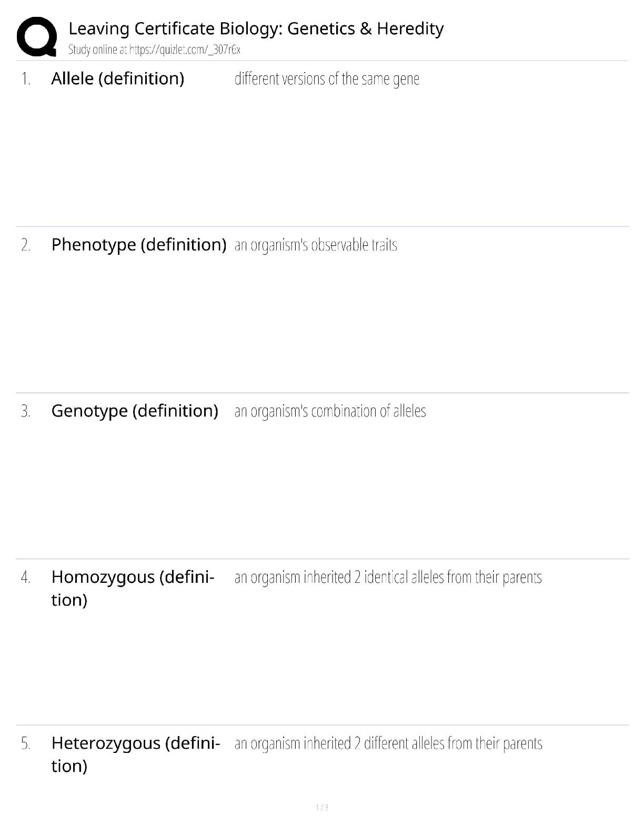Select the number 5 list marker

click(x=26, y=744)
